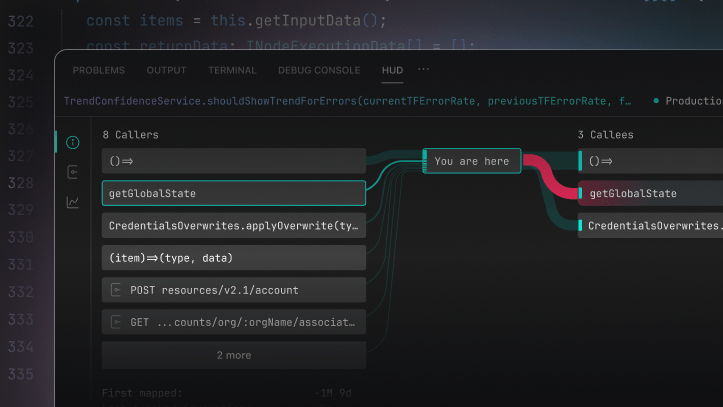
Task: Open the info icon in HUD sidebar
Action: [x=73, y=142]
